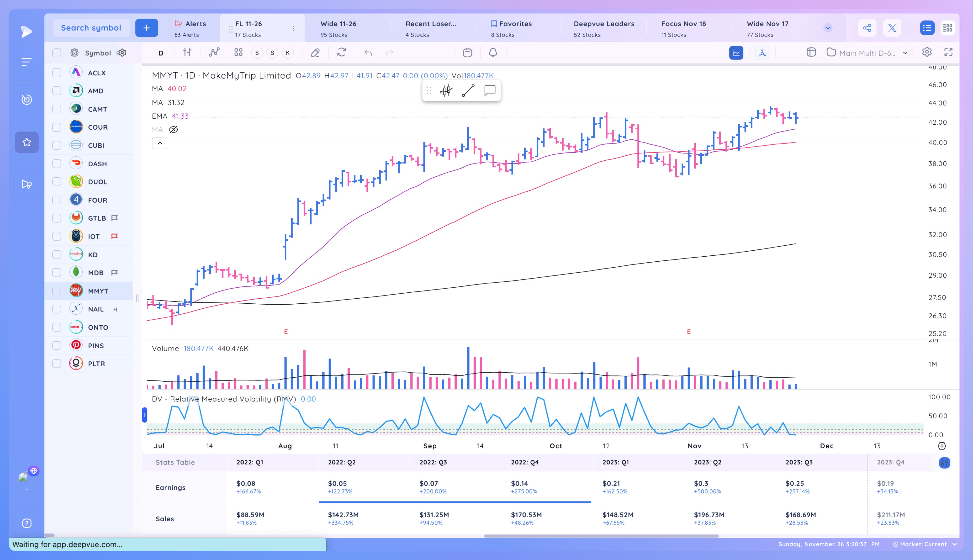This screenshot has width=973, height=560.
Task: Click the blue plus add button
Action: (147, 28)
